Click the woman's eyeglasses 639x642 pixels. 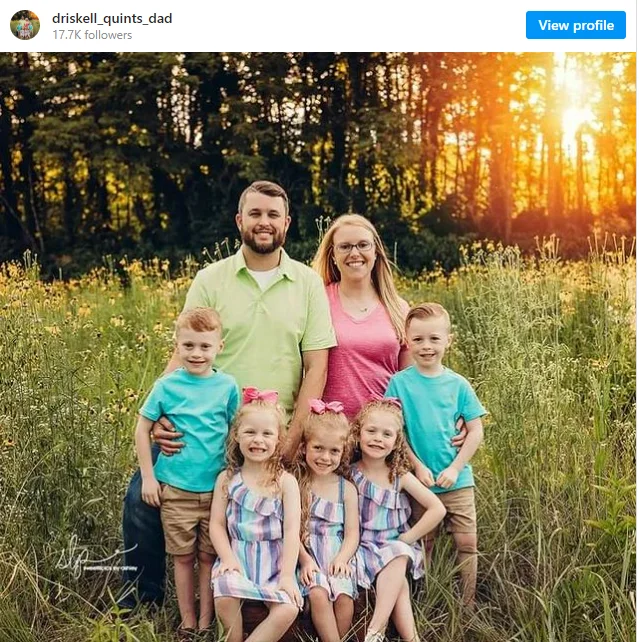point(354,246)
